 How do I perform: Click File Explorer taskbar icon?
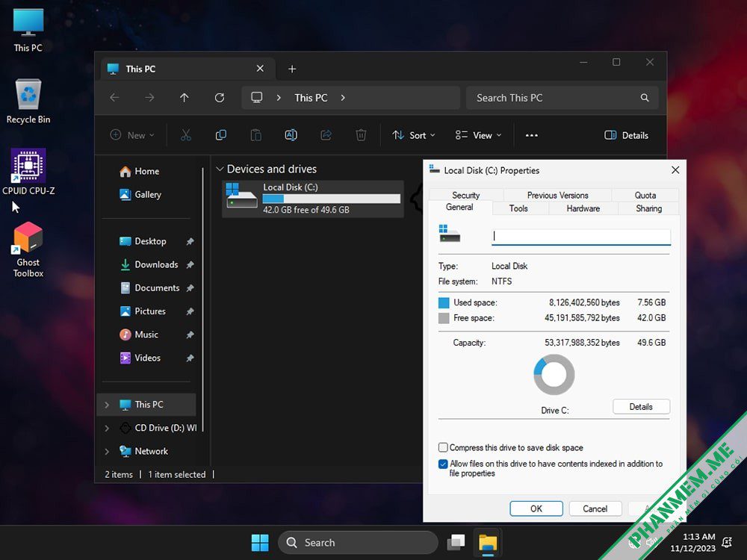click(488, 542)
